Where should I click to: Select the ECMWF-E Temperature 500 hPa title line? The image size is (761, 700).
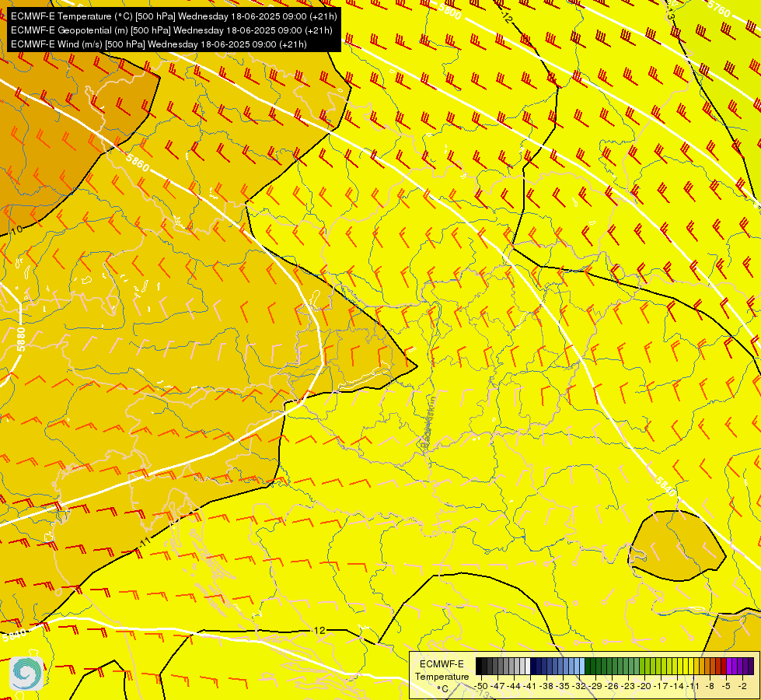[x=173, y=16]
